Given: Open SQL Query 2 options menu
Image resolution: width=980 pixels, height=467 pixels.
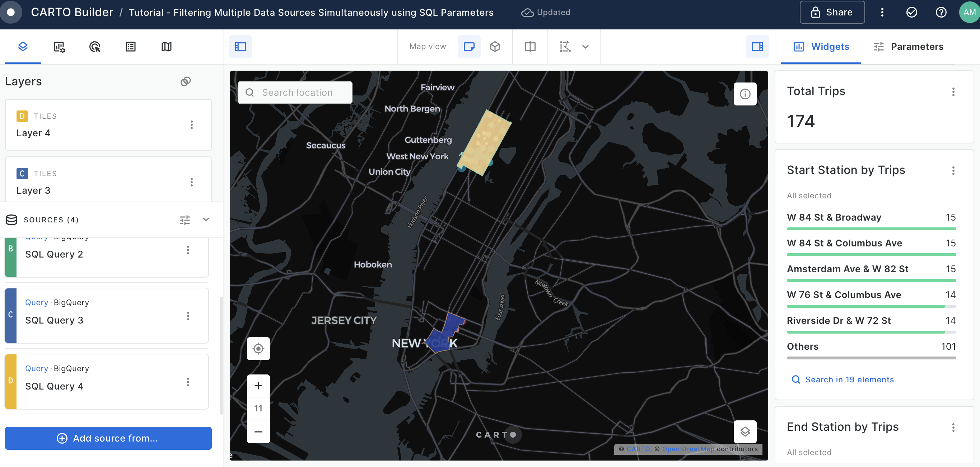Looking at the screenshot, I should click(187, 250).
